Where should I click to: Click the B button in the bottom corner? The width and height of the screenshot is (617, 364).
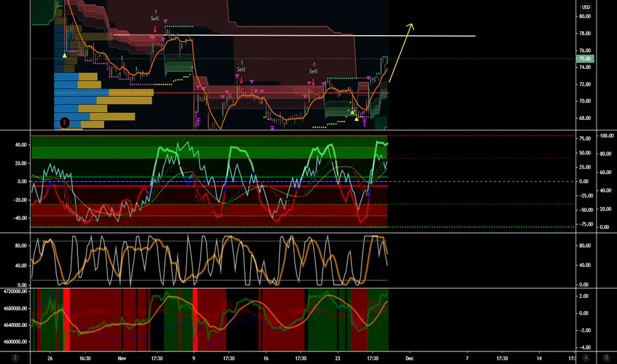click(606, 357)
